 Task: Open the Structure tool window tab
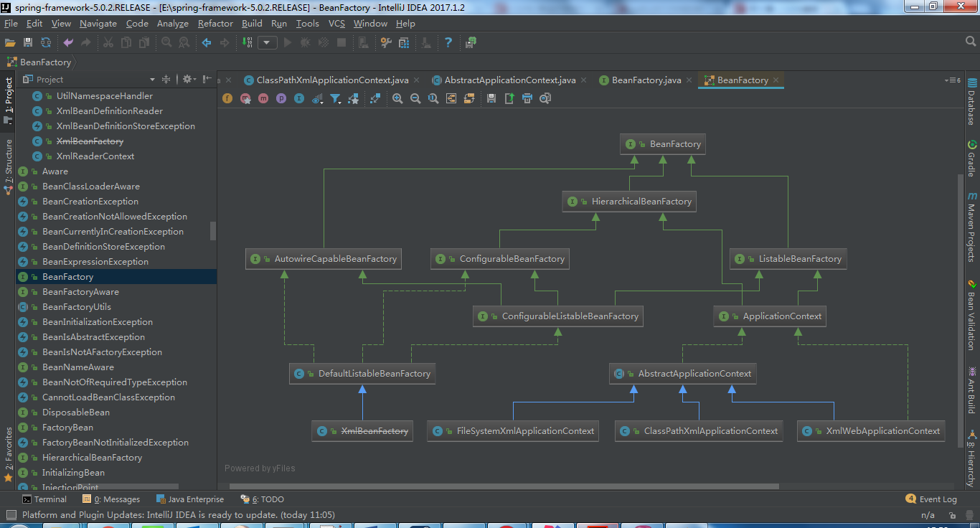8,169
